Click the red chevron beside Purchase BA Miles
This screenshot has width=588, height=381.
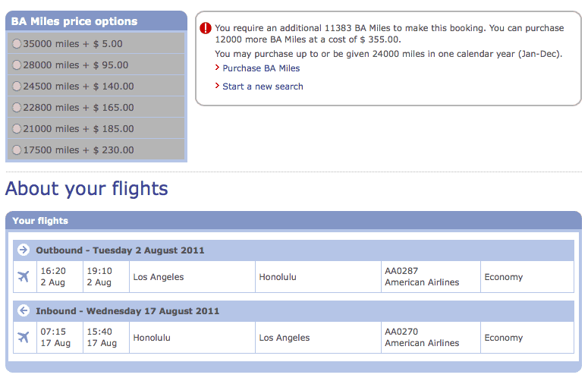coord(218,68)
